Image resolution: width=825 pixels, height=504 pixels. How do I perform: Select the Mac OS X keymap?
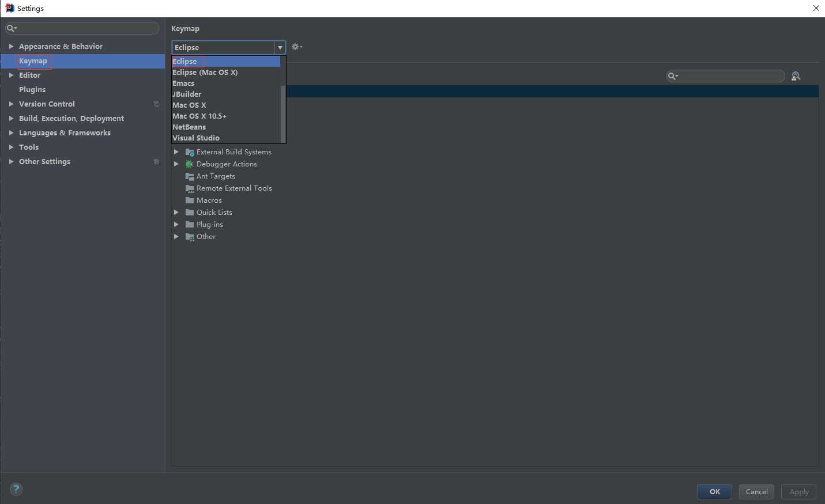226,105
